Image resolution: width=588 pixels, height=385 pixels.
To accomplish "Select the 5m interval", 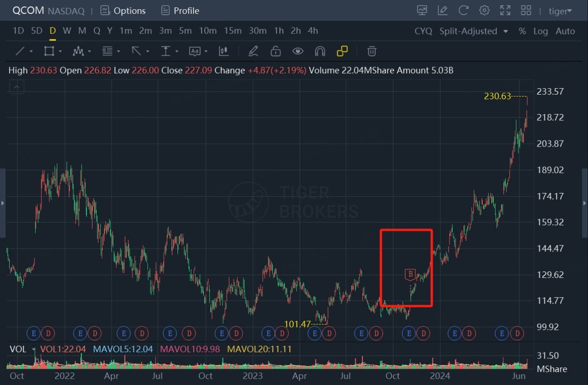I will click(x=185, y=31).
